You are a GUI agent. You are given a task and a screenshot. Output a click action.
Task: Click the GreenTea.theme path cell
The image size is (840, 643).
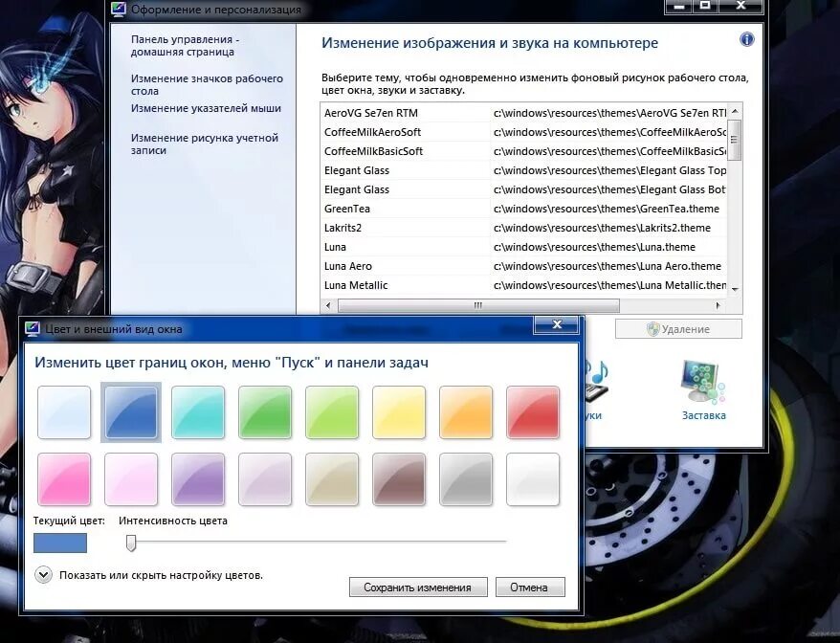click(x=607, y=209)
